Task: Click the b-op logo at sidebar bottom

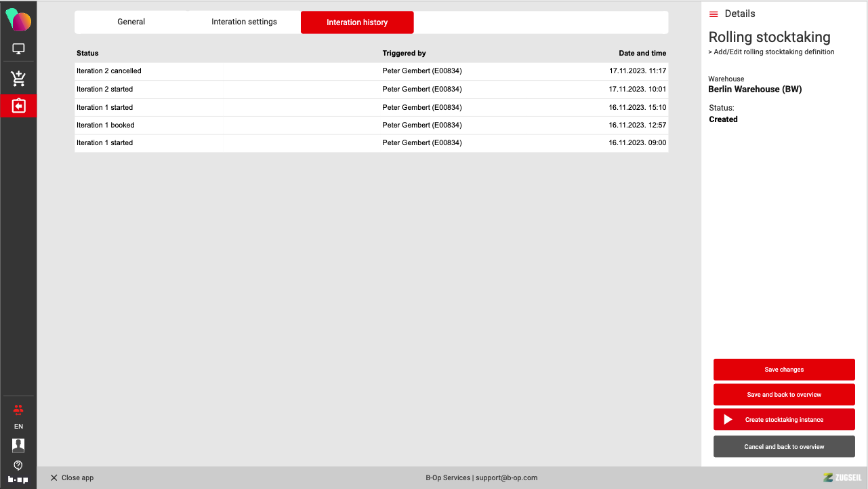Action: [x=18, y=480]
